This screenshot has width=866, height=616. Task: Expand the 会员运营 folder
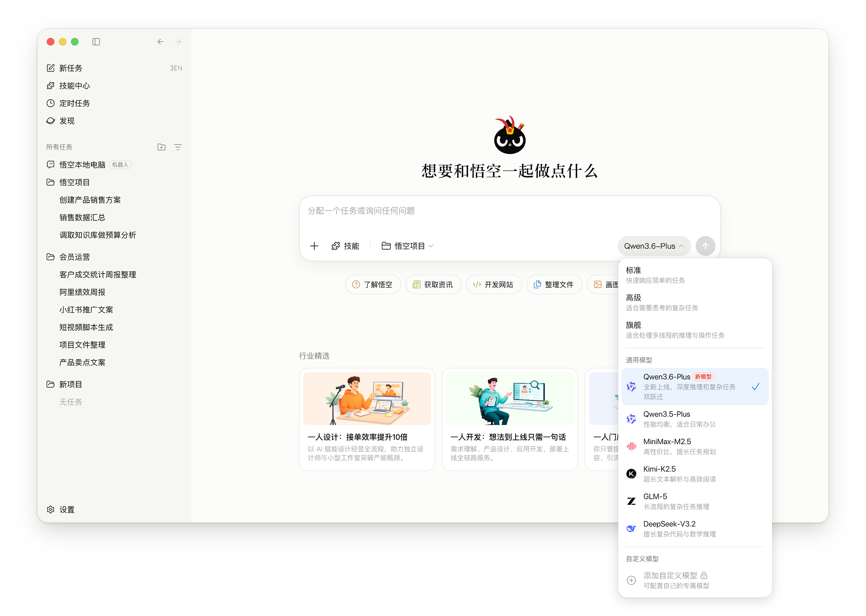(74, 257)
